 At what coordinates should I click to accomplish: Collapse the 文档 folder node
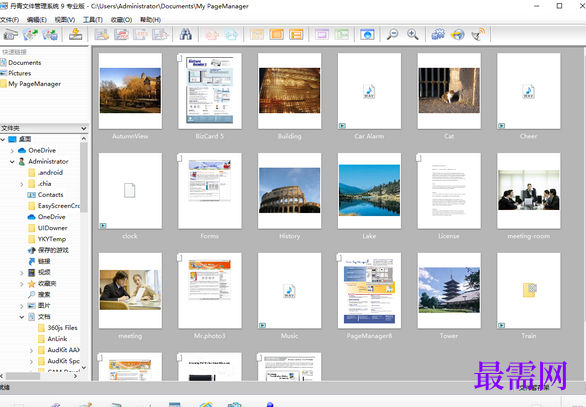[x=22, y=317]
